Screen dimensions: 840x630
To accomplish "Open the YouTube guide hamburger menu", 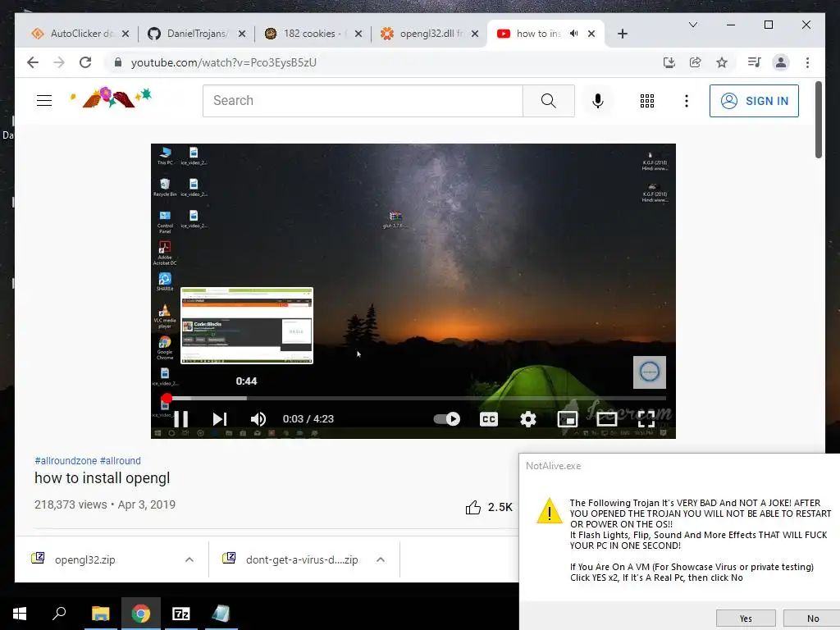I will pos(44,100).
